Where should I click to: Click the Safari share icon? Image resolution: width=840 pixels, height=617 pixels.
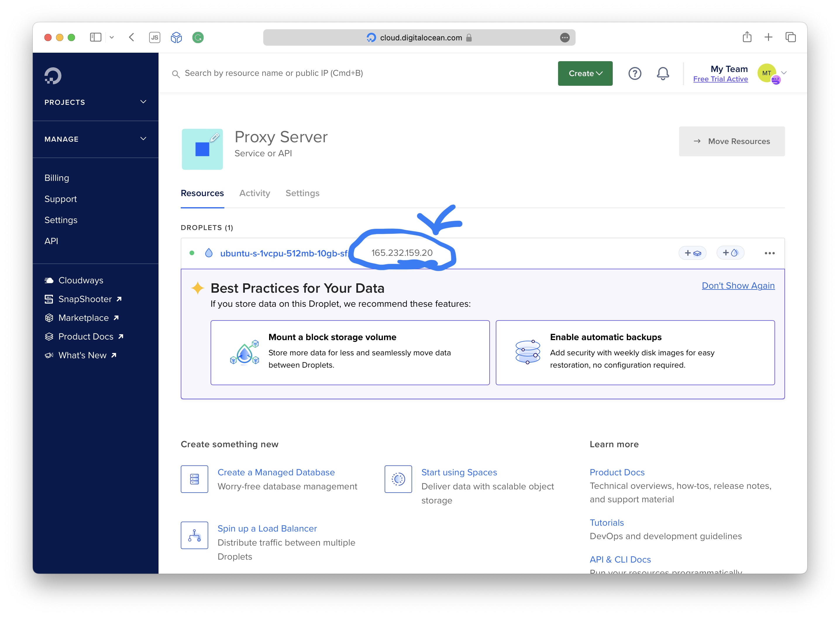pos(747,37)
